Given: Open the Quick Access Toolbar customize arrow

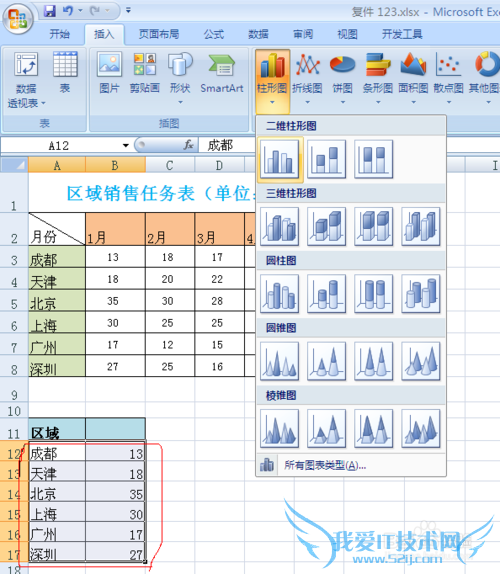Looking at the screenshot, I should tap(128, 11).
